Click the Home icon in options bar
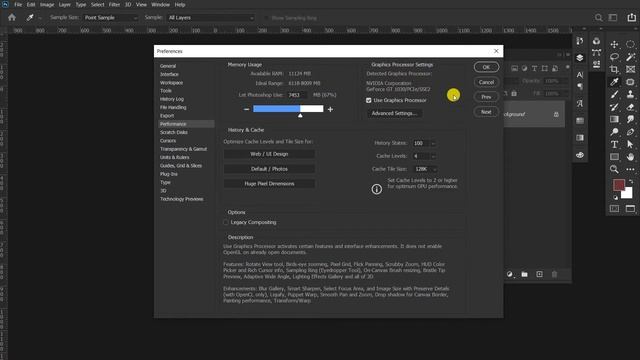The height and width of the screenshot is (360, 640). pos(12,18)
